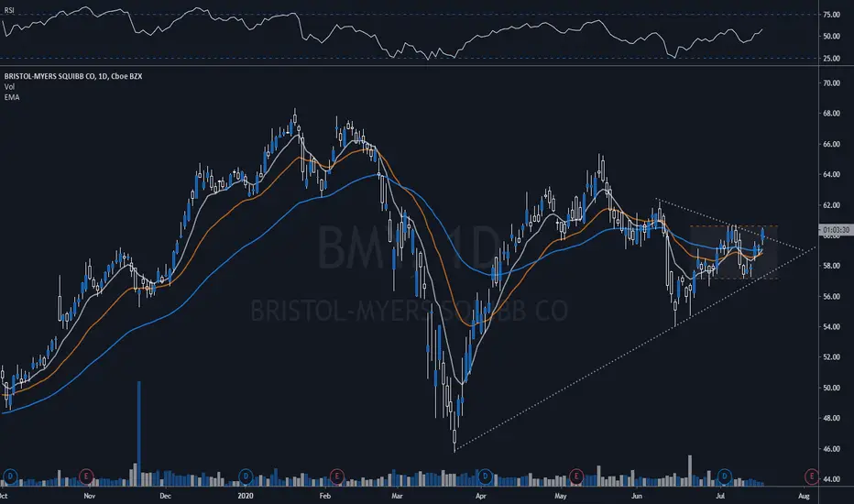Click the BRISTOL-MYERS SQUIBB CO chart title
Image resolution: width=854 pixels, height=504 pixels.
(x=73, y=76)
